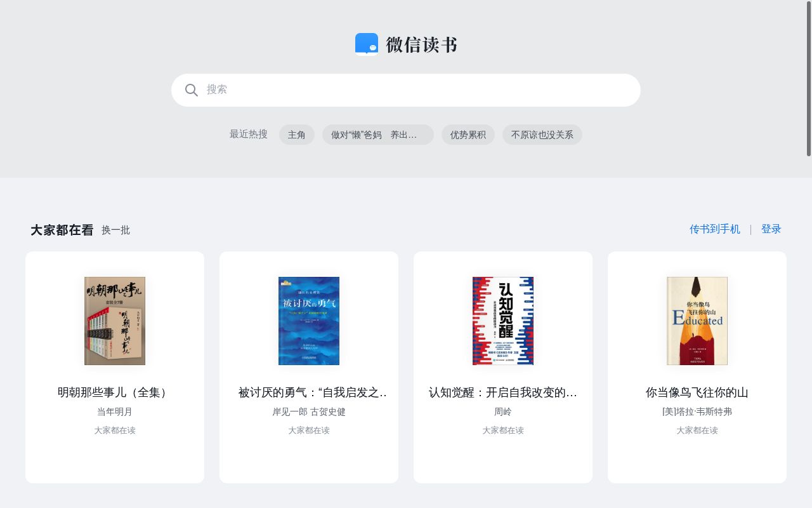Open the Educated book cover
Viewport: 812px width, 508px height.
(697, 321)
